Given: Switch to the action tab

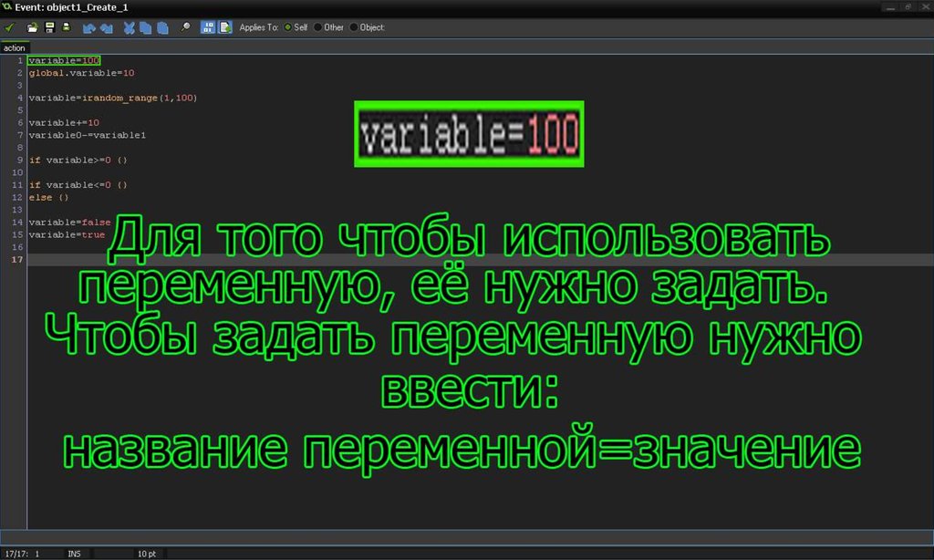Looking at the screenshot, I should [15, 47].
